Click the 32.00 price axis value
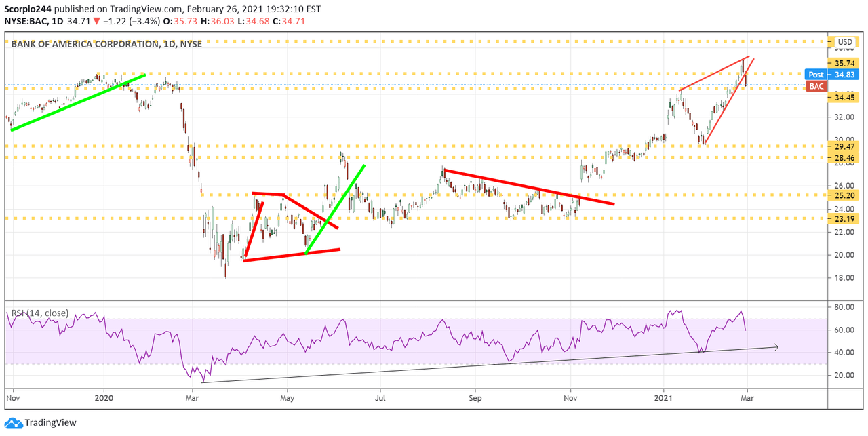The image size is (868, 436). 845,117
